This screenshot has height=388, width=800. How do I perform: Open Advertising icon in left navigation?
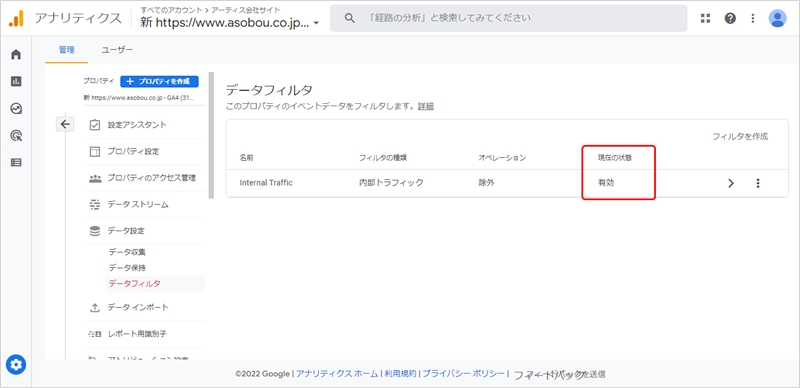16,135
